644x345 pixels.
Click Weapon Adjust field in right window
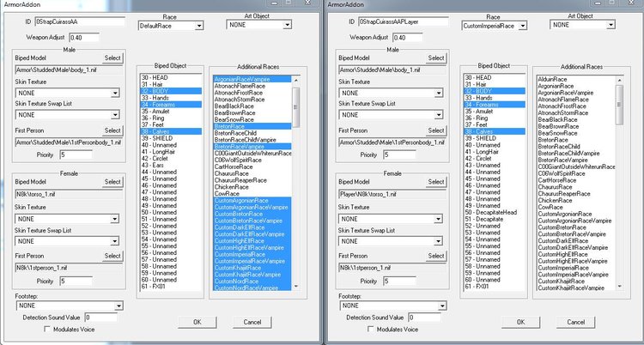408,38
